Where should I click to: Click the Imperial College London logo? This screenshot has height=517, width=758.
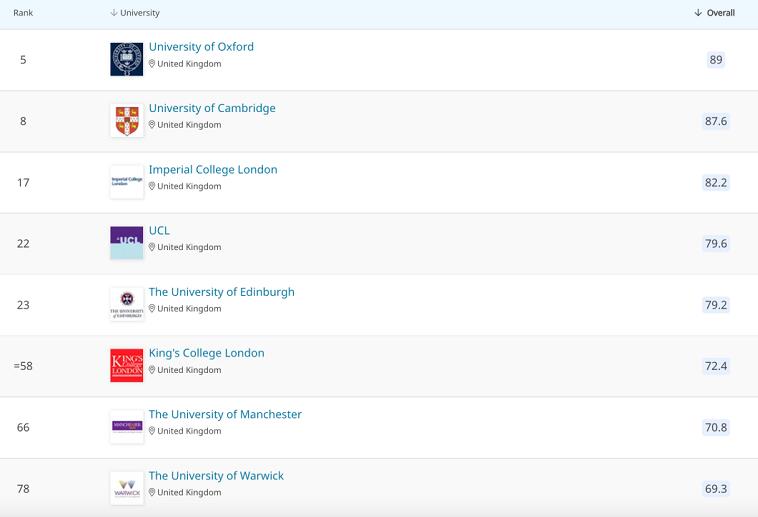pyautogui.click(x=127, y=182)
